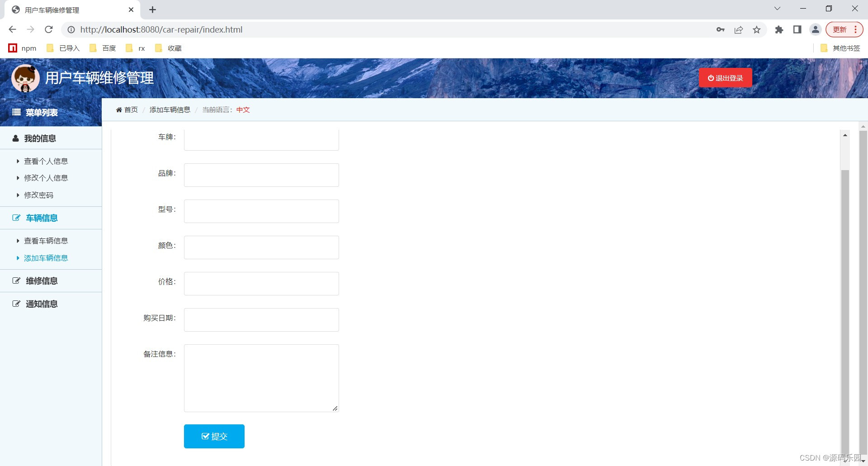Click the home icon in the breadcrumb
This screenshot has width=868, height=466.
pyautogui.click(x=119, y=109)
